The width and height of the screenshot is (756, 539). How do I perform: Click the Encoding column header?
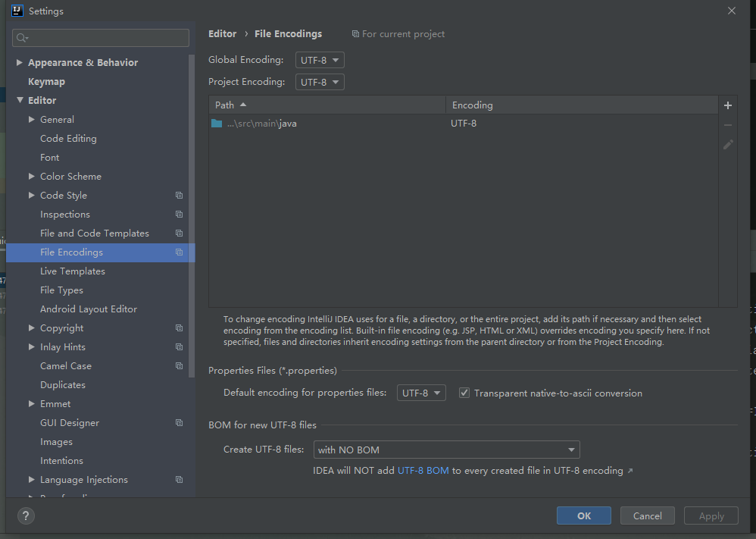(582, 105)
